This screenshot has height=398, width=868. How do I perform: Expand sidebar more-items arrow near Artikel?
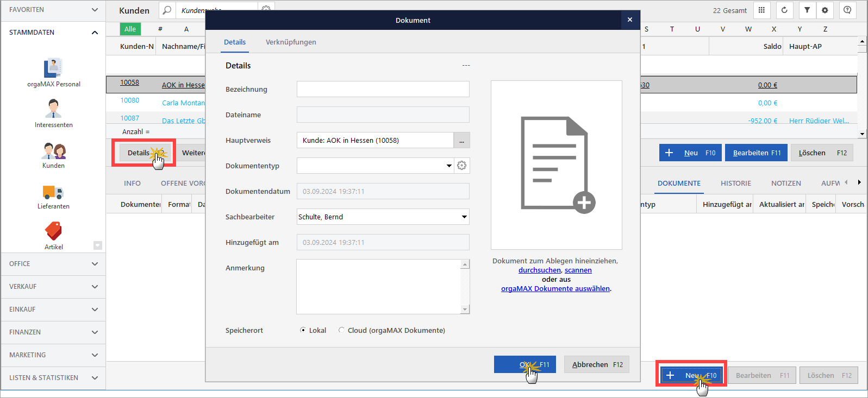point(98,245)
